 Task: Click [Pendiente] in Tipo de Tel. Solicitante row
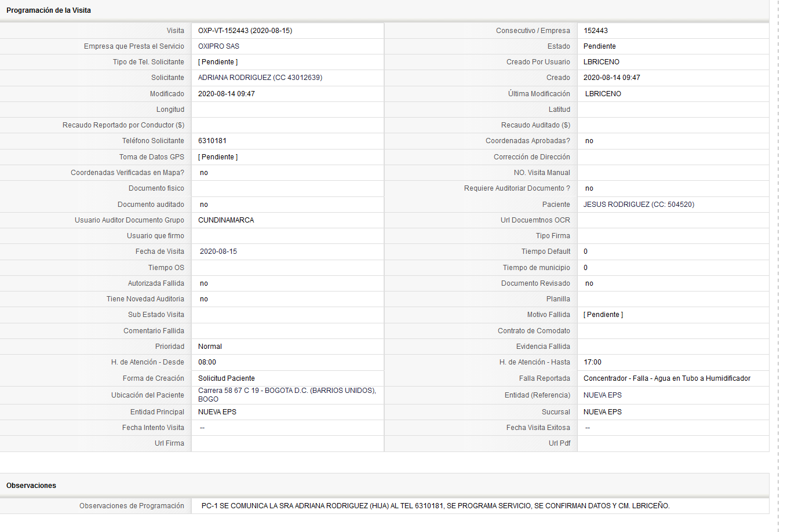click(x=218, y=62)
